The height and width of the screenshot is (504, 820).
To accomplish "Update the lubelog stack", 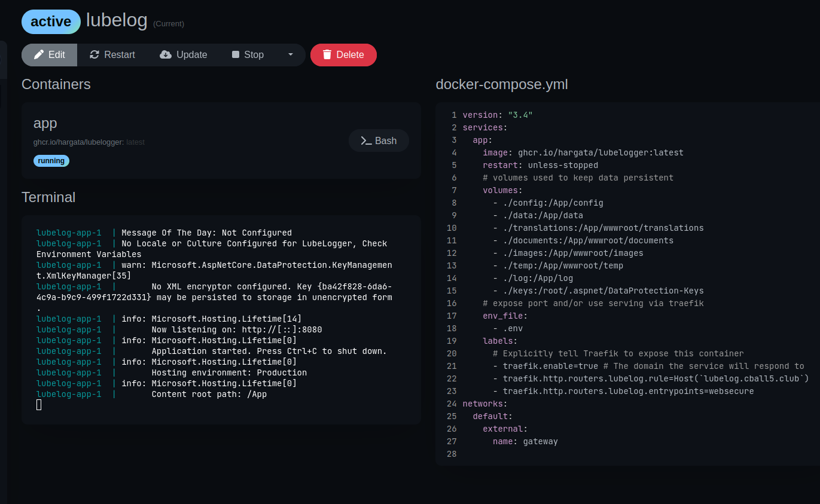I will point(184,55).
